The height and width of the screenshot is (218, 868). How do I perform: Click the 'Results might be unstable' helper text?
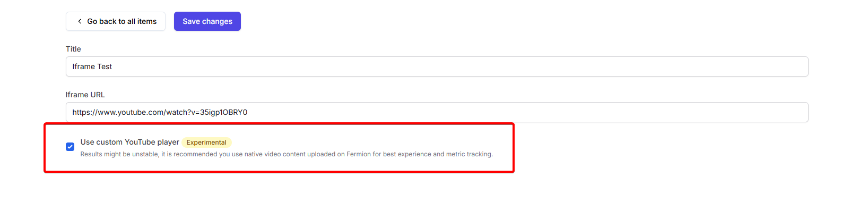pos(119,154)
